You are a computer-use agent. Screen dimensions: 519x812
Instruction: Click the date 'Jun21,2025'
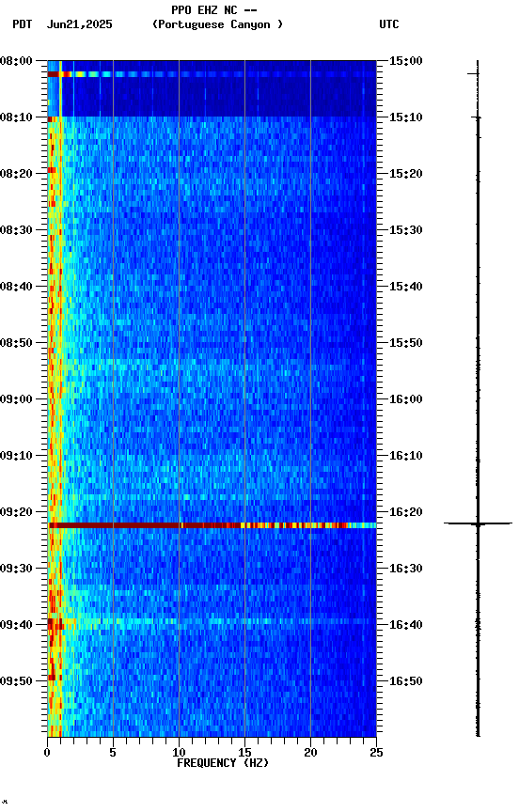click(79, 24)
